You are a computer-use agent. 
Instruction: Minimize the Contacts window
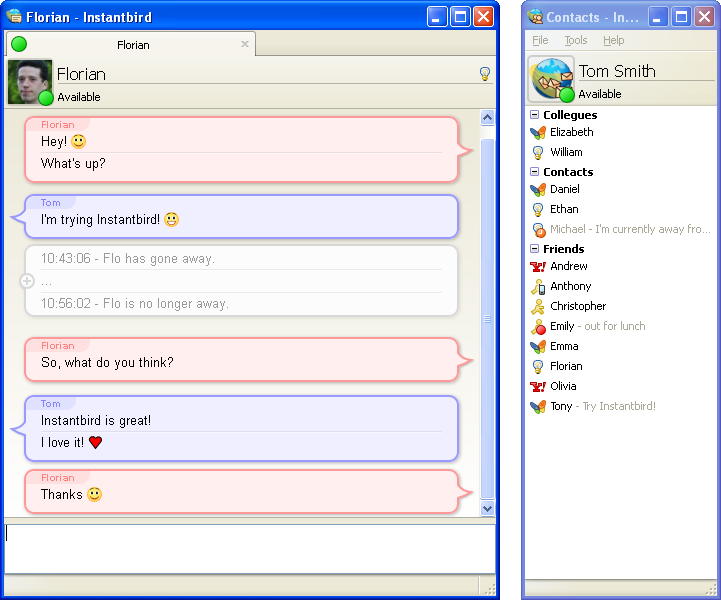tap(658, 17)
